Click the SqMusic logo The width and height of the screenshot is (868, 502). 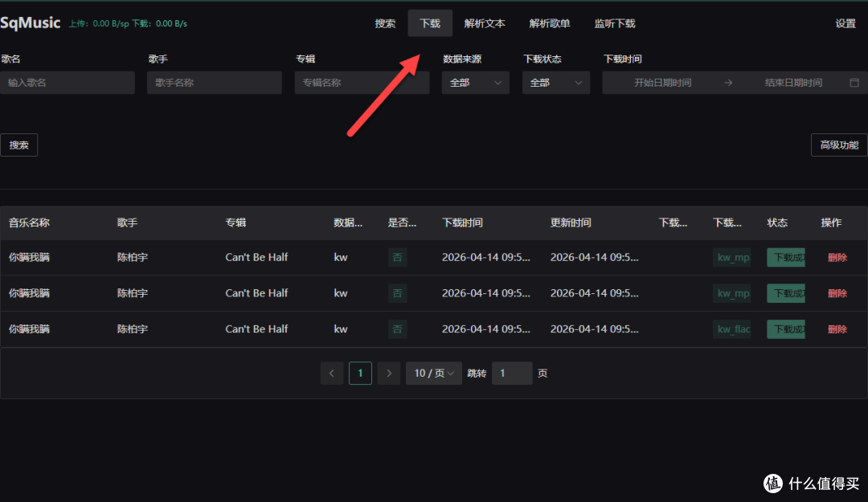[31, 23]
